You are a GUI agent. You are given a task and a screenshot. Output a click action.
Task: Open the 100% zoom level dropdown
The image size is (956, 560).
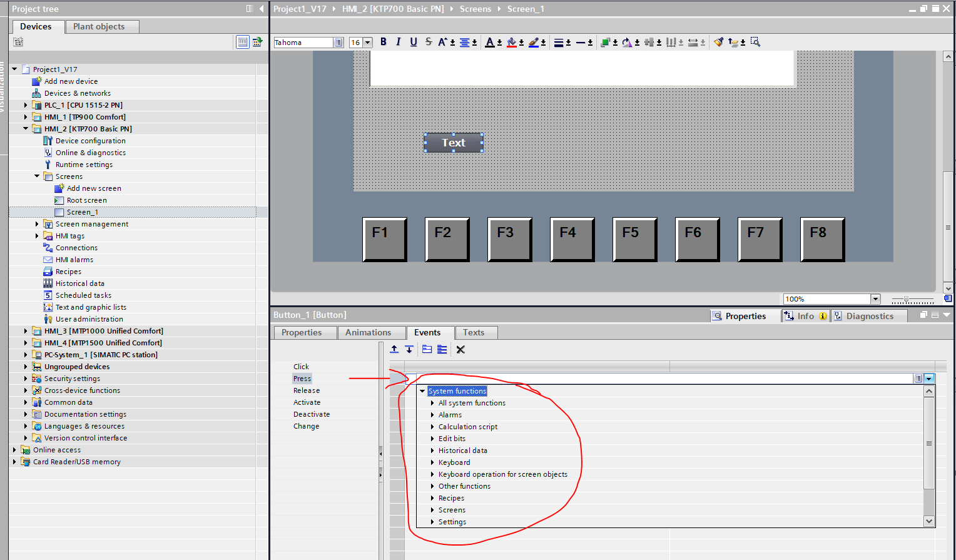tap(875, 299)
